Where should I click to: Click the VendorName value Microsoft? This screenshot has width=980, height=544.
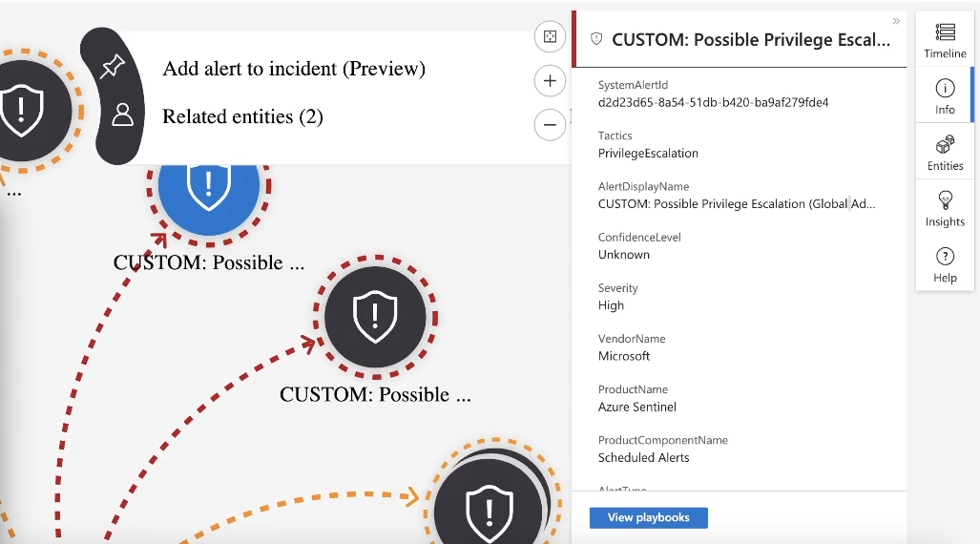pos(624,356)
